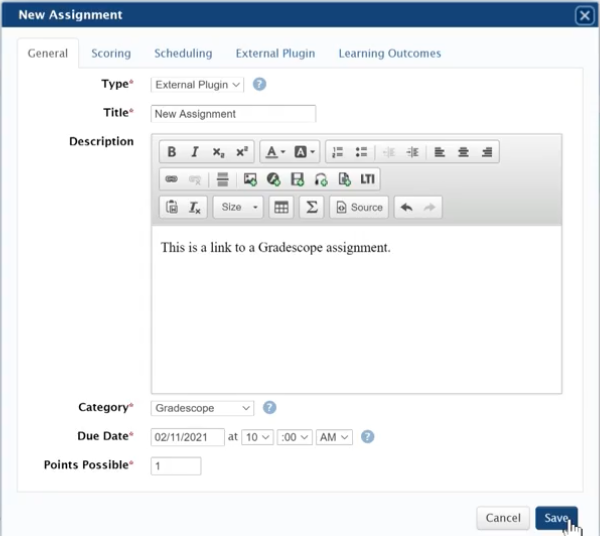Click the Cancel button

click(x=502, y=518)
